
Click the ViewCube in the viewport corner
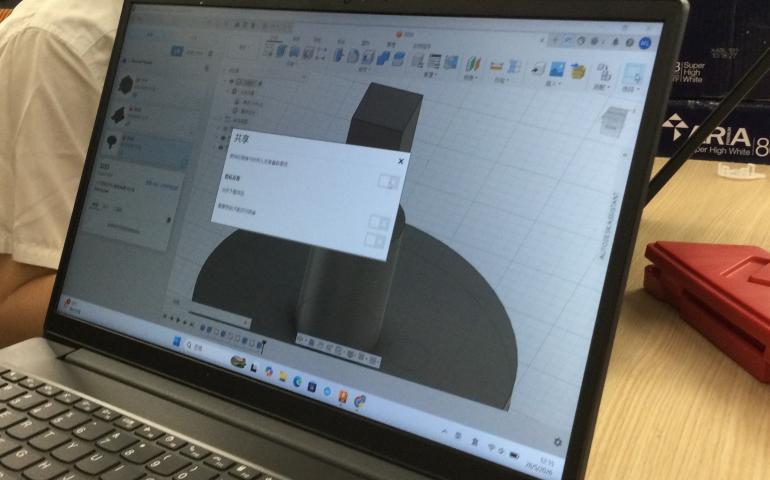click(614, 120)
